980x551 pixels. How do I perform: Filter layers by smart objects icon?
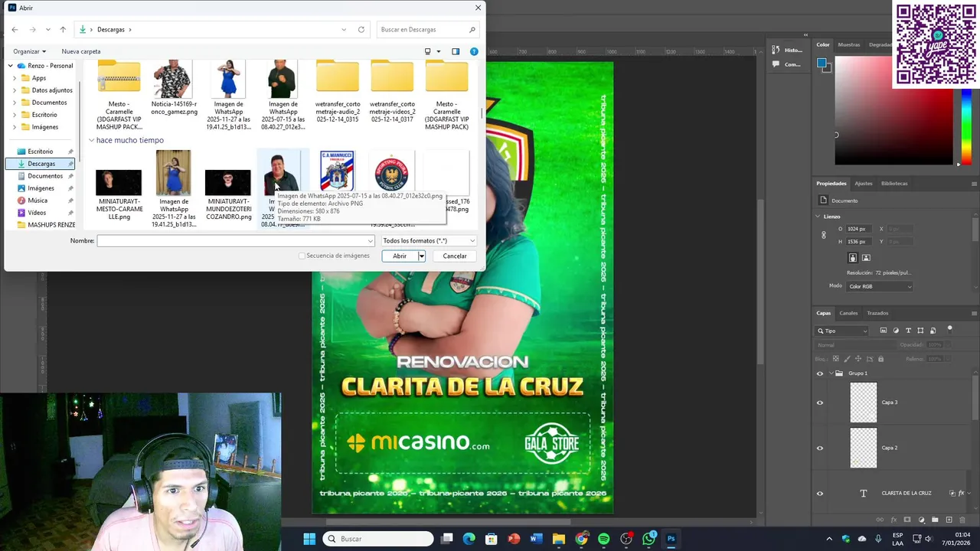933,331
